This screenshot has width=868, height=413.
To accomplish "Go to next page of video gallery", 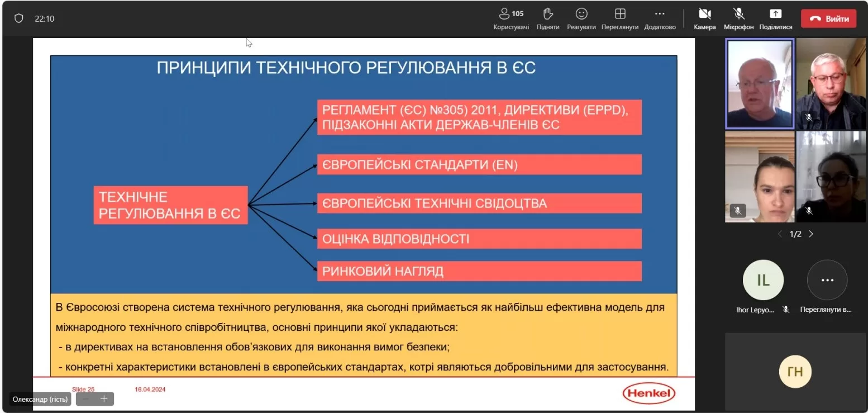I will 811,234.
